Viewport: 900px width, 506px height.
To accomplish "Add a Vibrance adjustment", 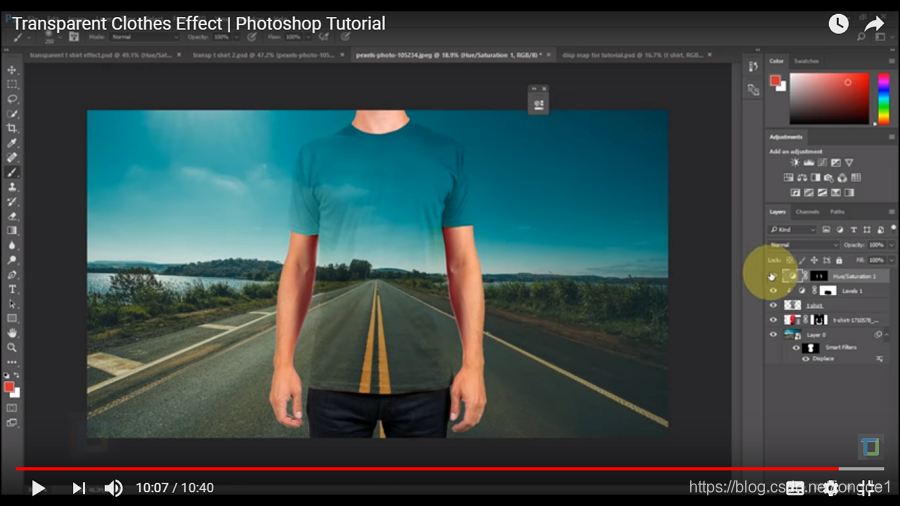I will coord(849,163).
